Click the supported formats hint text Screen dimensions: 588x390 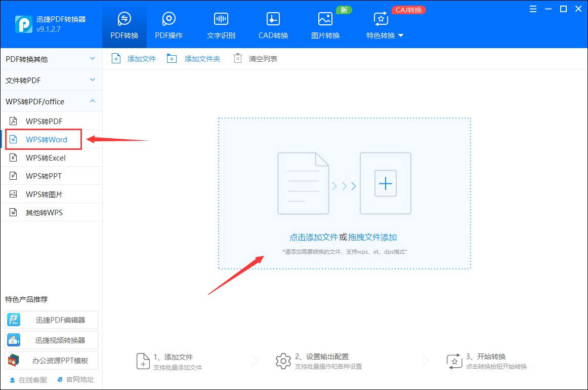coord(344,252)
